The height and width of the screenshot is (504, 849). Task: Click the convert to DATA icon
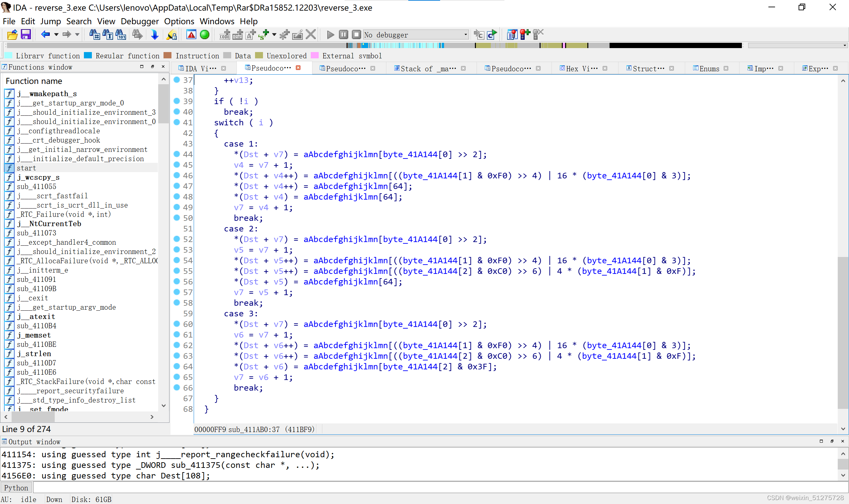pos(237,34)
